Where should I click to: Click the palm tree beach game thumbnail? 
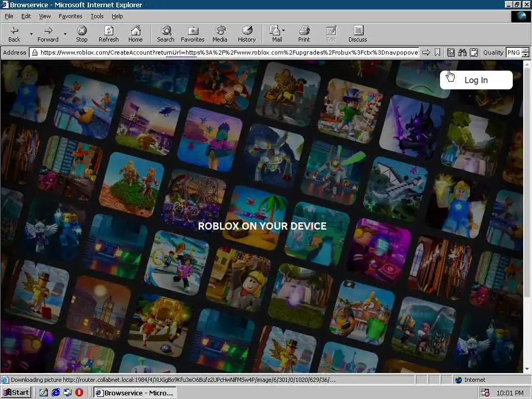pyautogui.click(x=255, y=218)
